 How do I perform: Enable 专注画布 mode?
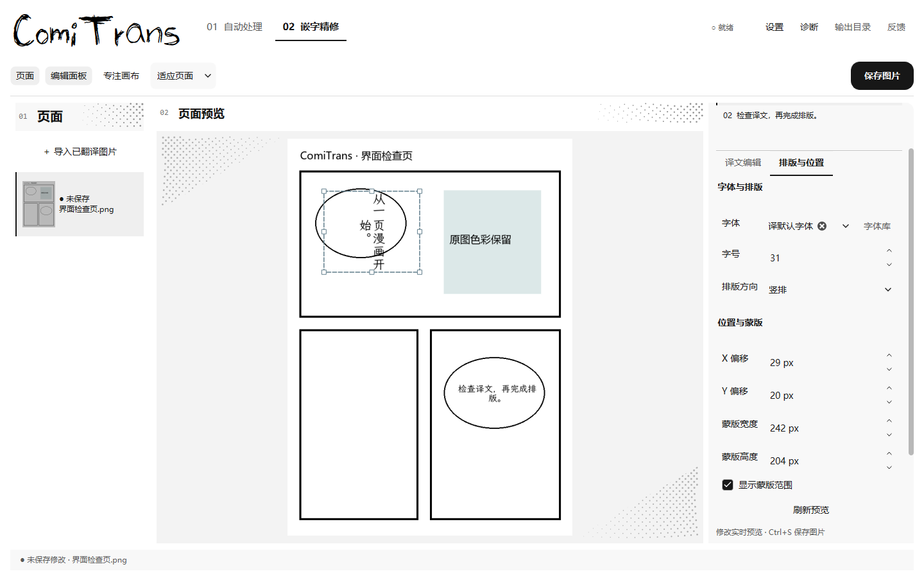pyautogui.click(x=121, y=76)
